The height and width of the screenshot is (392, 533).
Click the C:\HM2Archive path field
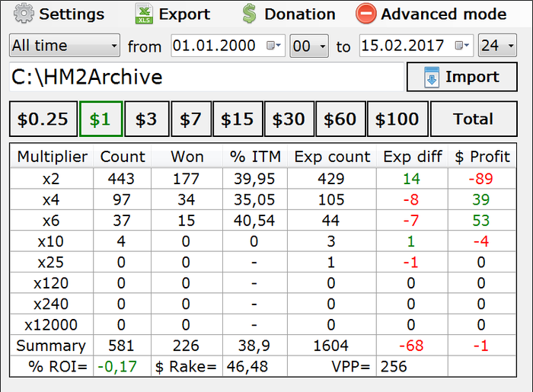[x=206, y=77]
